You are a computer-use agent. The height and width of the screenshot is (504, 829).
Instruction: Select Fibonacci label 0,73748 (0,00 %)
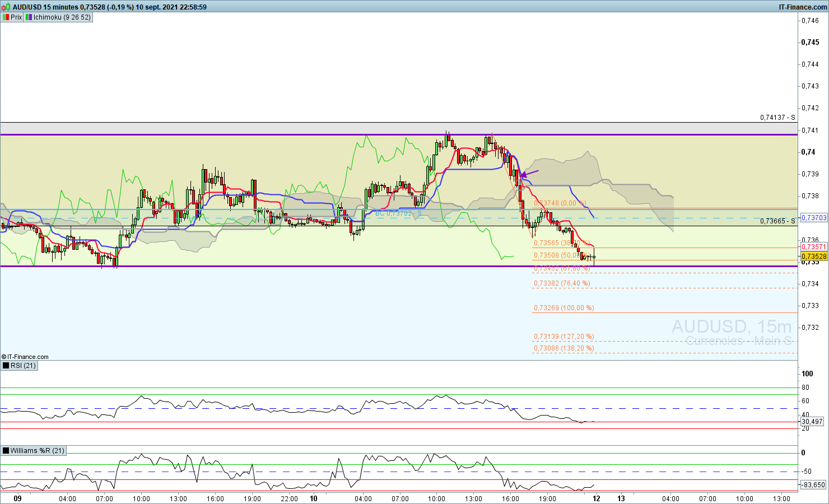point(560,203)
